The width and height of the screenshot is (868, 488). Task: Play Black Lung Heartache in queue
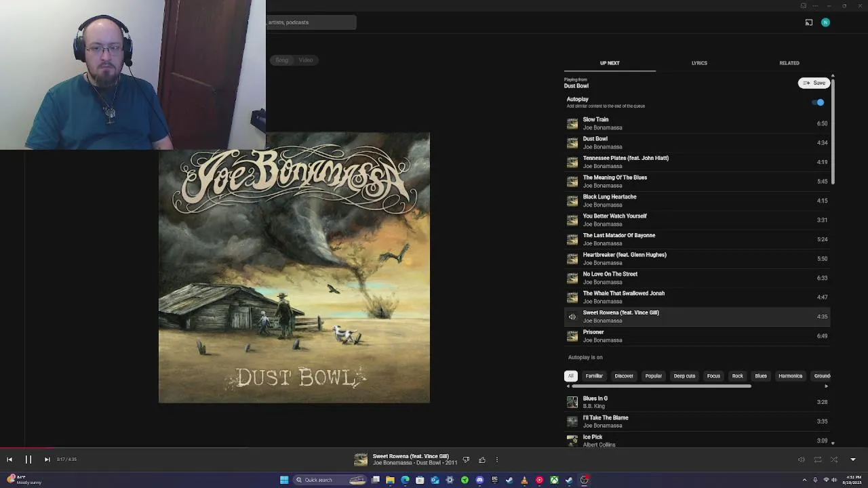[697, 201]
